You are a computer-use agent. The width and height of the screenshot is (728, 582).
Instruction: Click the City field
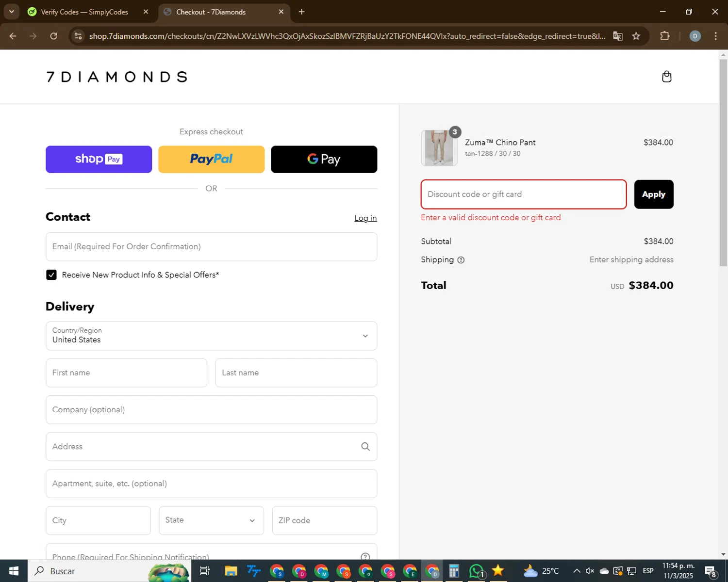click(98, 520)
